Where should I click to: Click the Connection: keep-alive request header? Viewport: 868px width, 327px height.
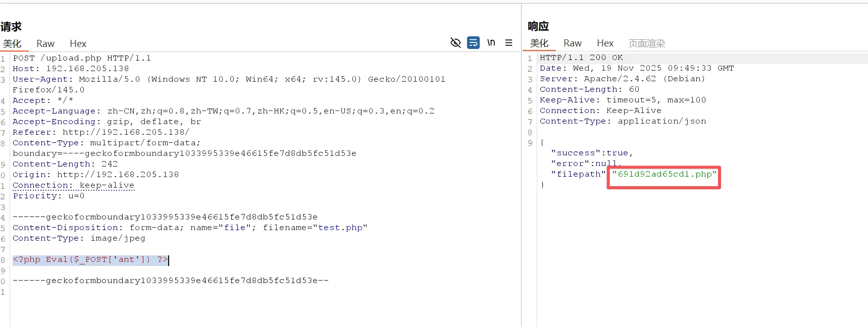(x=74, y=185)
